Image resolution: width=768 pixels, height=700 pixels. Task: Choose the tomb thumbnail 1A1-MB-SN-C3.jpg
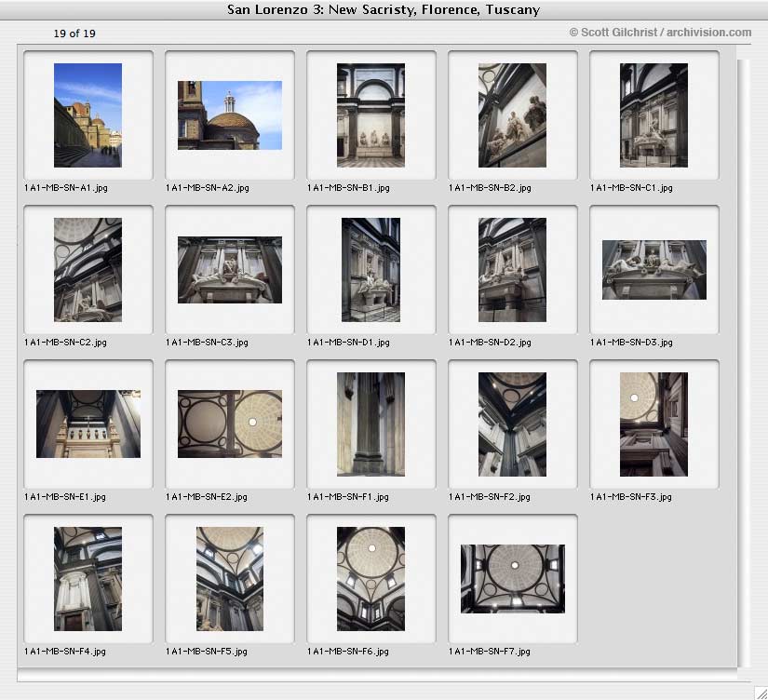point(230,270)
